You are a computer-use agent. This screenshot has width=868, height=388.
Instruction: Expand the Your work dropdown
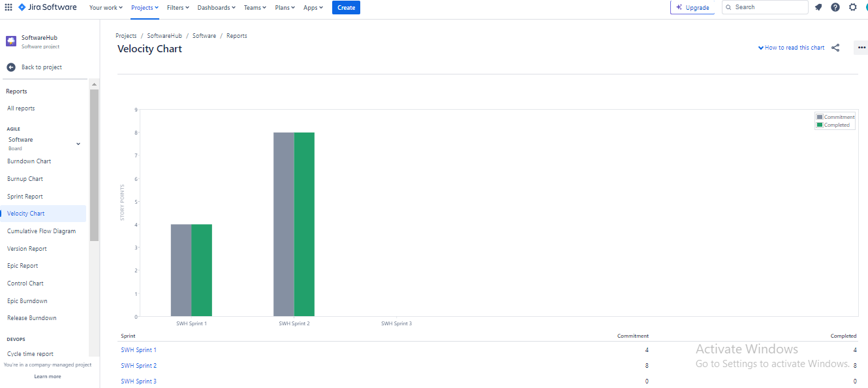pos(106,7)
